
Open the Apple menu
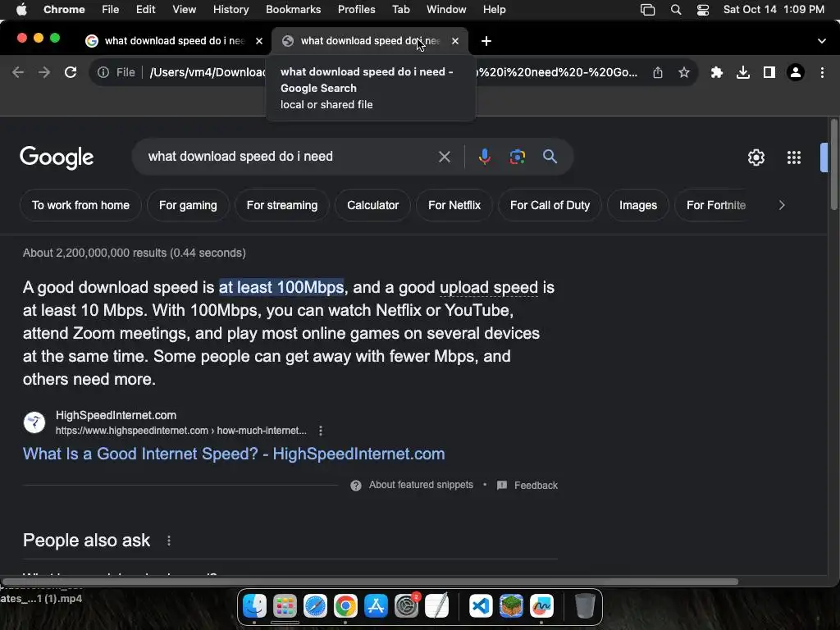(x=21, y=10)
